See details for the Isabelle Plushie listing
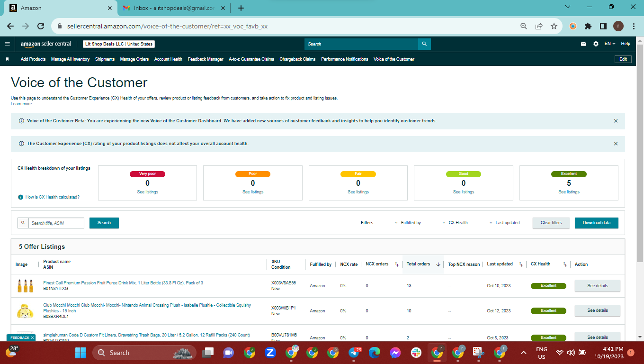Viewport: 644px width, 364px height. tap(598, 310)
